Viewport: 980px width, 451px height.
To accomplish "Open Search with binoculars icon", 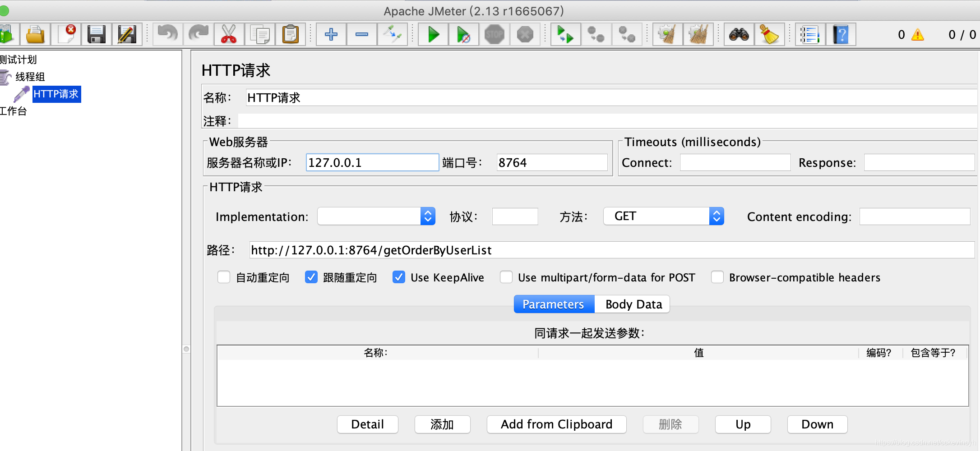I will 739,34.
